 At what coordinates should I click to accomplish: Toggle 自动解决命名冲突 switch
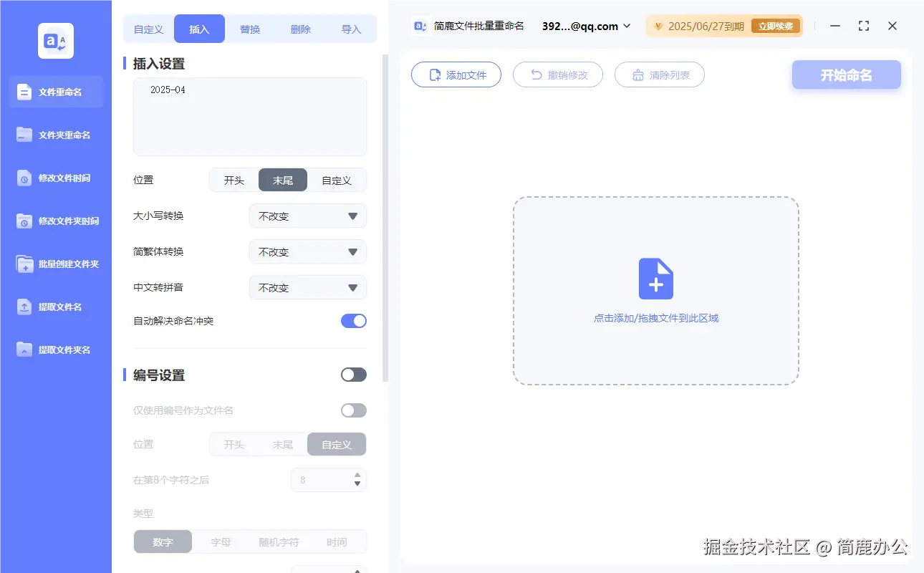tap(354, 321)
